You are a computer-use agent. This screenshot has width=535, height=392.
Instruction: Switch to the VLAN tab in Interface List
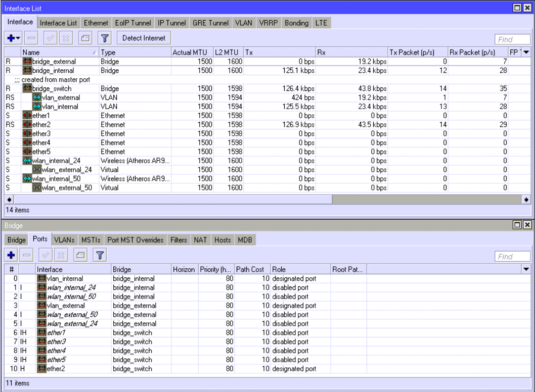point(245,23)
